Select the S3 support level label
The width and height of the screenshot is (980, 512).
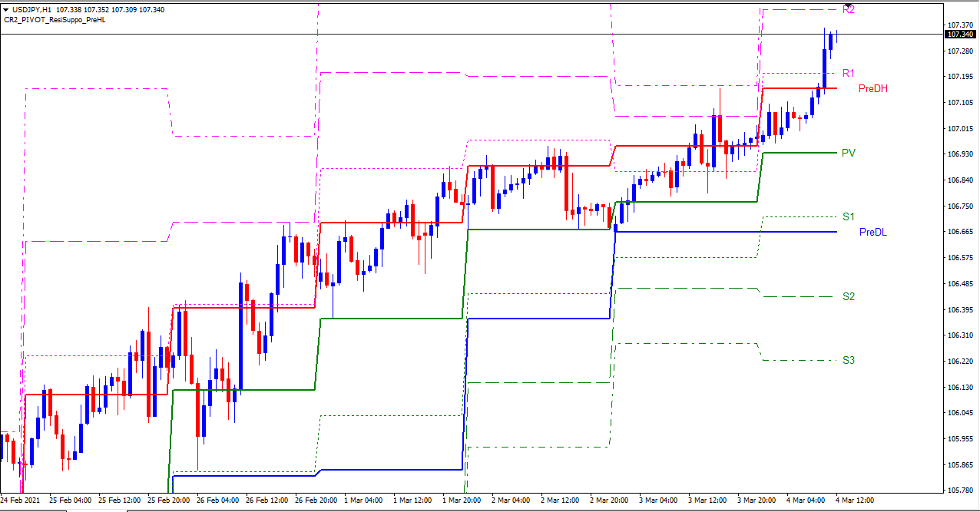849,360
